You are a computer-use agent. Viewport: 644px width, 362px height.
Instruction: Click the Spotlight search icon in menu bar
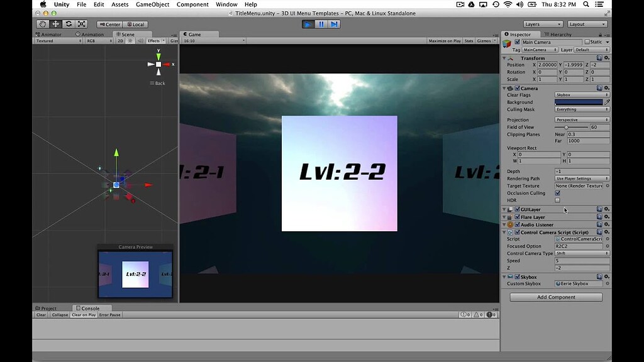(585, 4)
